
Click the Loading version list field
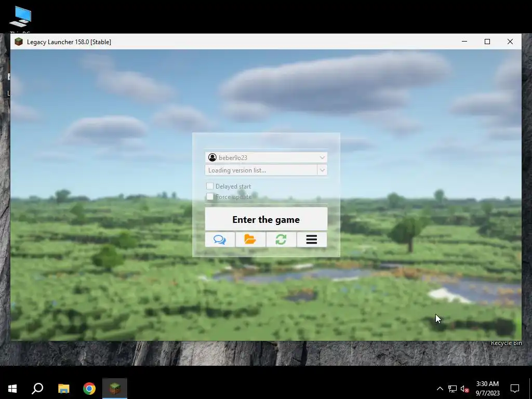tap(261, 170)
